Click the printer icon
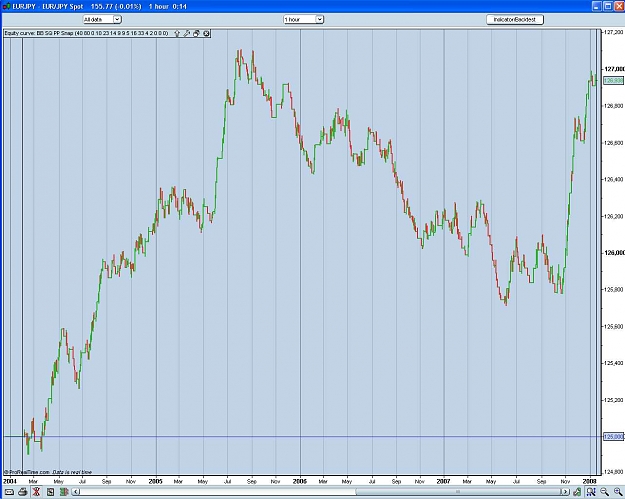The image size is (625, 499). click(x=23, y=492)
